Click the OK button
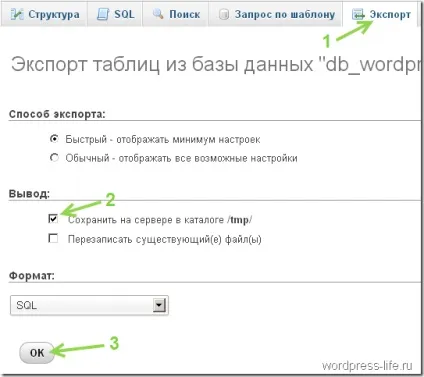Image resolution: width=424 pixels, height=377 pixels. point(37,353)
